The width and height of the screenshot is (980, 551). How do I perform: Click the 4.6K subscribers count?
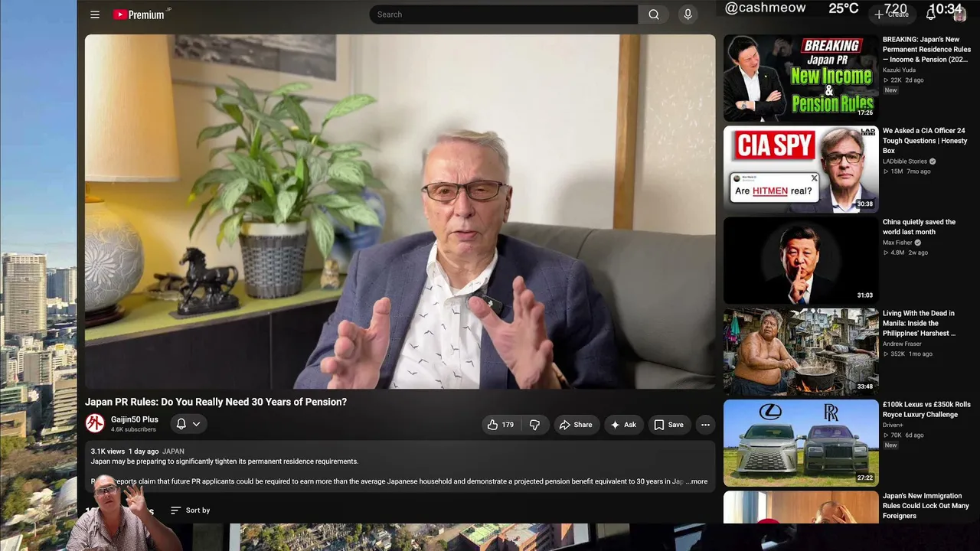[x=133, y=429]
